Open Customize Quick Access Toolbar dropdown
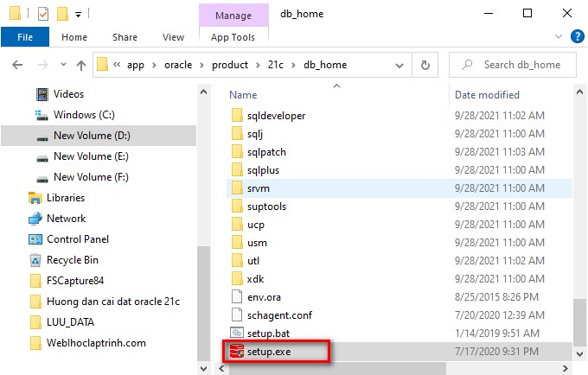588x375 pixels. point(78,15)
